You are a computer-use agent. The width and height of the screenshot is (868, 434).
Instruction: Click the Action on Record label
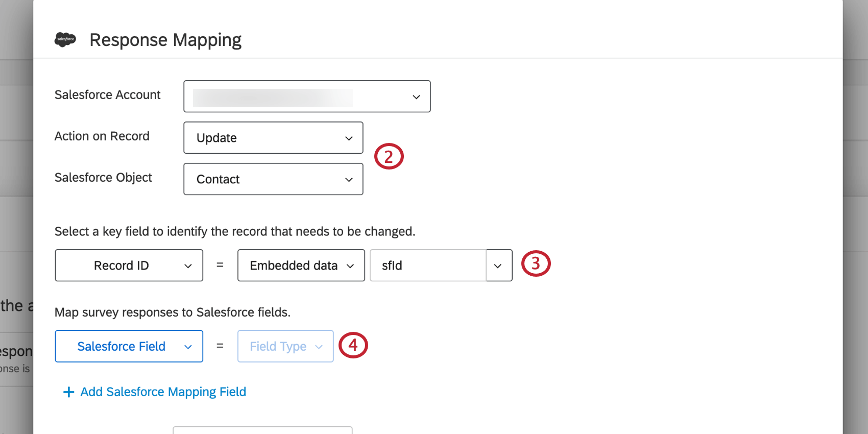click(102, 136)
